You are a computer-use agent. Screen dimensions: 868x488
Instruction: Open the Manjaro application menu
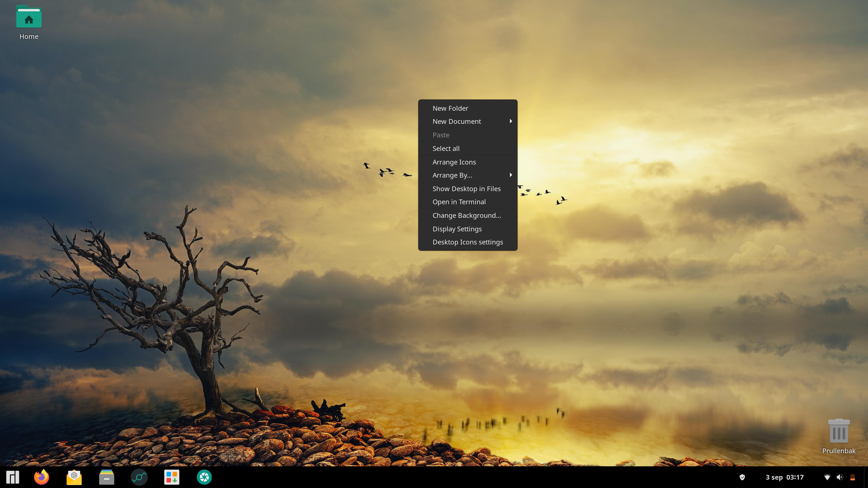13,477
